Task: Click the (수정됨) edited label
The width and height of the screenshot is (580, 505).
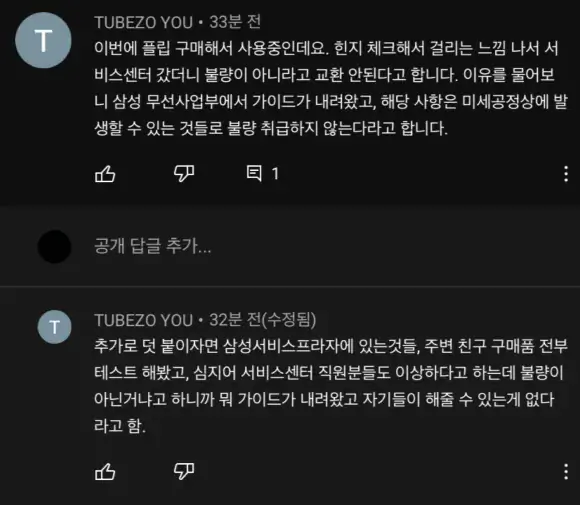Action: [x=289, y=320]
